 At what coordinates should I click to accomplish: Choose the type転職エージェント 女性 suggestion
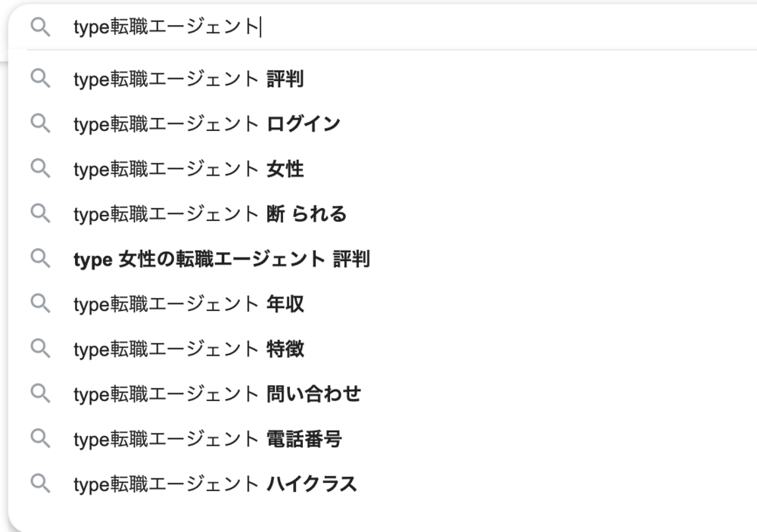tap(188, 169)
